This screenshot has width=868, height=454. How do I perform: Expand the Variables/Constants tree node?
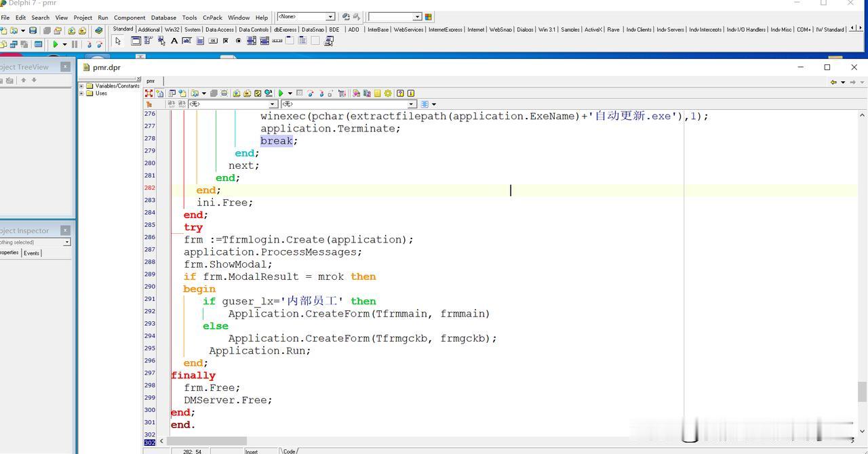(81, 86)
